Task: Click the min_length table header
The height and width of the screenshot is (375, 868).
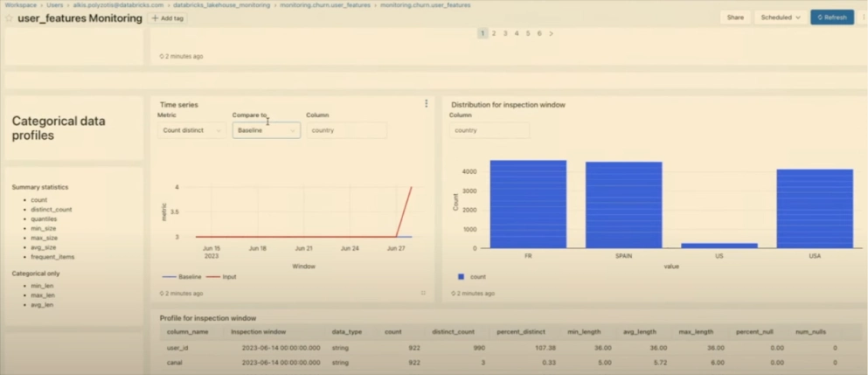Action: (584, 332)
